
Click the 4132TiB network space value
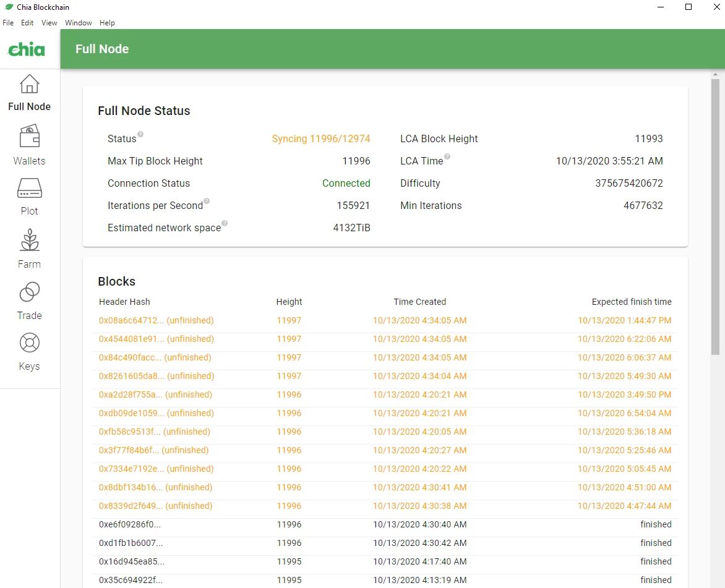point(351,228)
